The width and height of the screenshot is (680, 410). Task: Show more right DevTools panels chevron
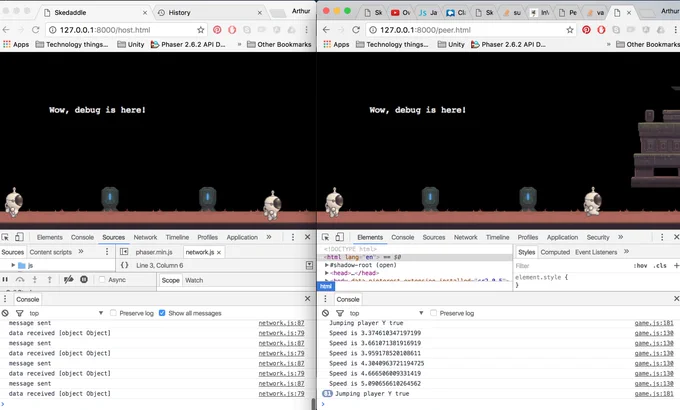tap(621, 237)
